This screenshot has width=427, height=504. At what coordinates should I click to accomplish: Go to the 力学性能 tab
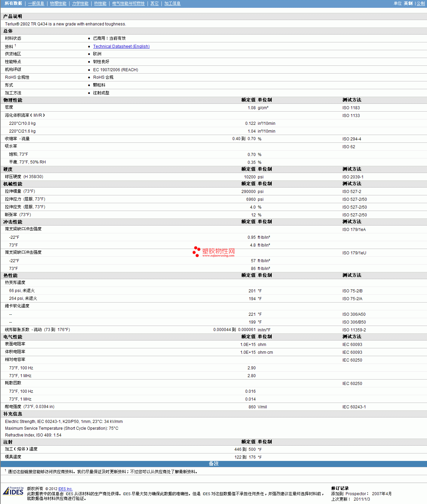(x=80, y=3)
